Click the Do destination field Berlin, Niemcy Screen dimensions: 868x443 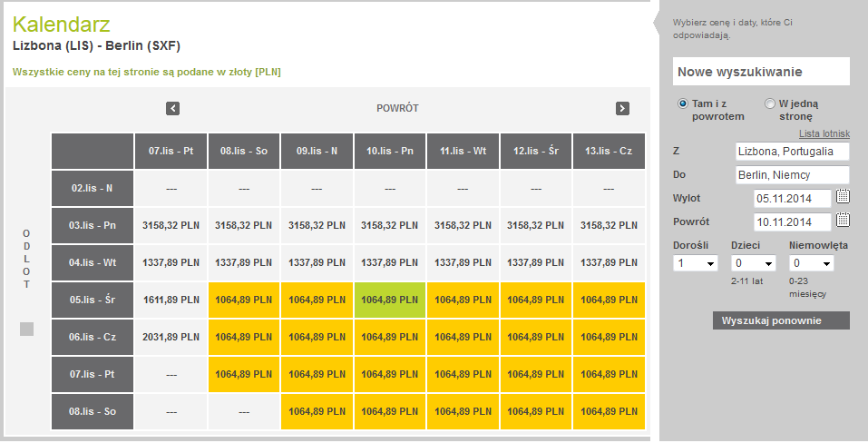point(793,175)
